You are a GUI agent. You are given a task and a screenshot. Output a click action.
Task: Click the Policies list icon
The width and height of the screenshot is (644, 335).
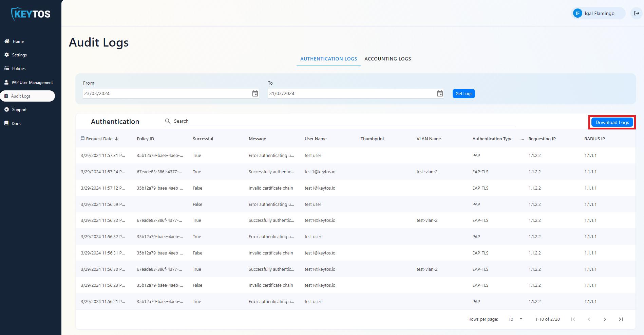coord(6,68)
